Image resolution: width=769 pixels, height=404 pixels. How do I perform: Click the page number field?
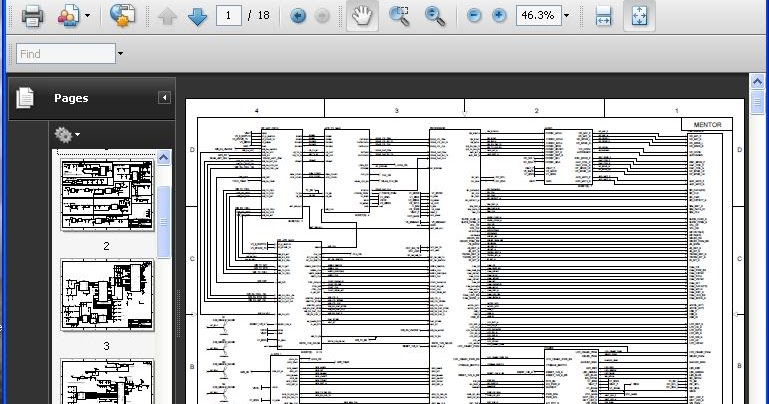coord(229,16)
